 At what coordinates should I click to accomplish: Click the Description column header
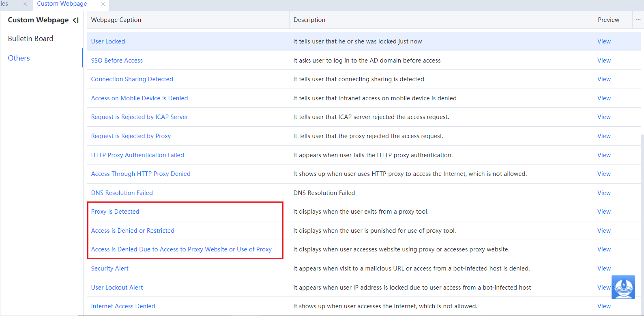309,20
